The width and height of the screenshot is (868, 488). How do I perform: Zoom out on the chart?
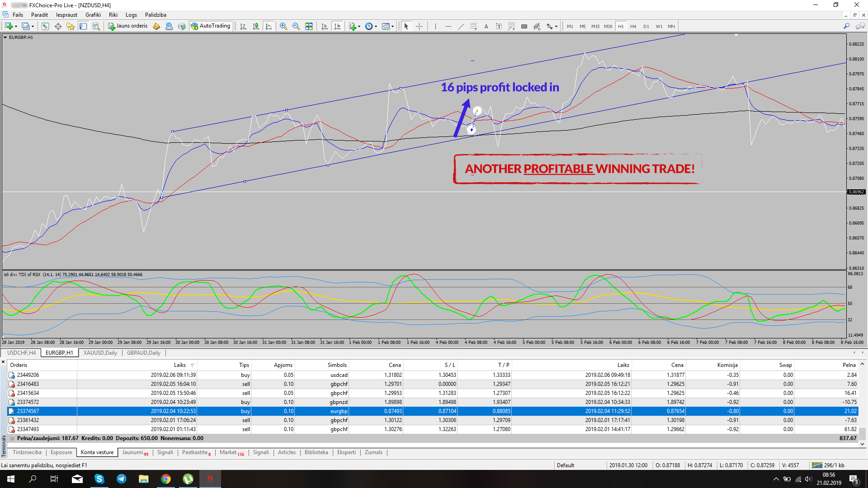[296, 26]
